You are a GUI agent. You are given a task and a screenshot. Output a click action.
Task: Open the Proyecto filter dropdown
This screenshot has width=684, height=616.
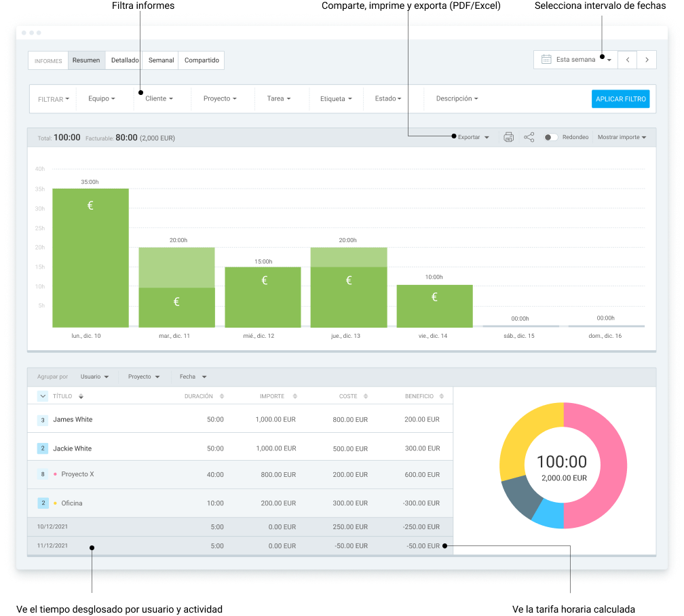(x=220, y=98)
